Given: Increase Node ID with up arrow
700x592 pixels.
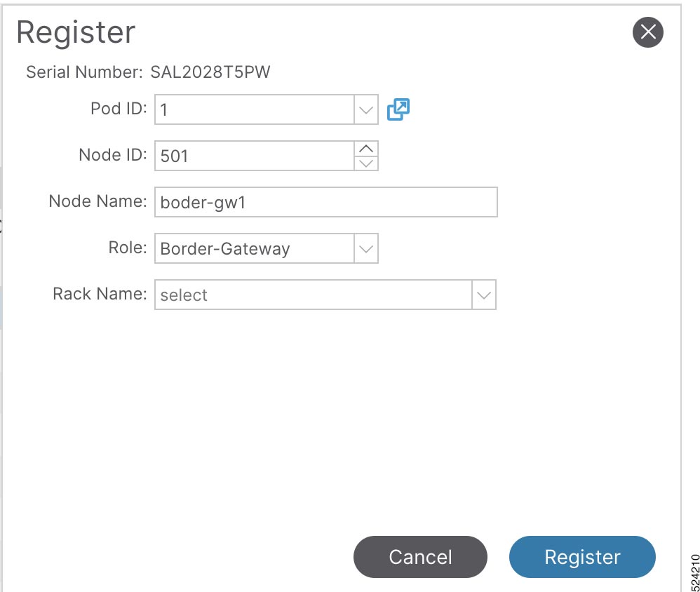Looking at the screenshot, I should [x=366, y=149].
